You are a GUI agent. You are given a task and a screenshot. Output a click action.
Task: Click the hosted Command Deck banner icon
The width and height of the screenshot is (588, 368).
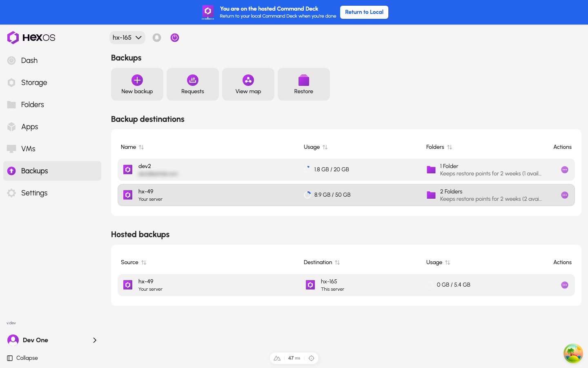pos(208,12)
